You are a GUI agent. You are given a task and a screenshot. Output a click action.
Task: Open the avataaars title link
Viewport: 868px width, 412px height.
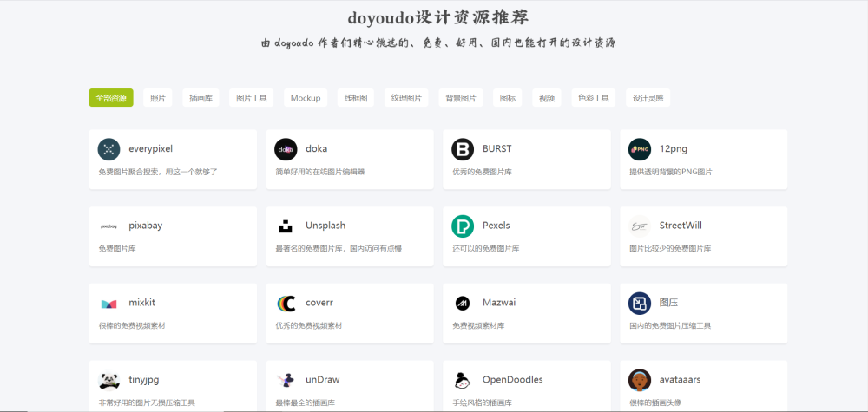[681, 379]
